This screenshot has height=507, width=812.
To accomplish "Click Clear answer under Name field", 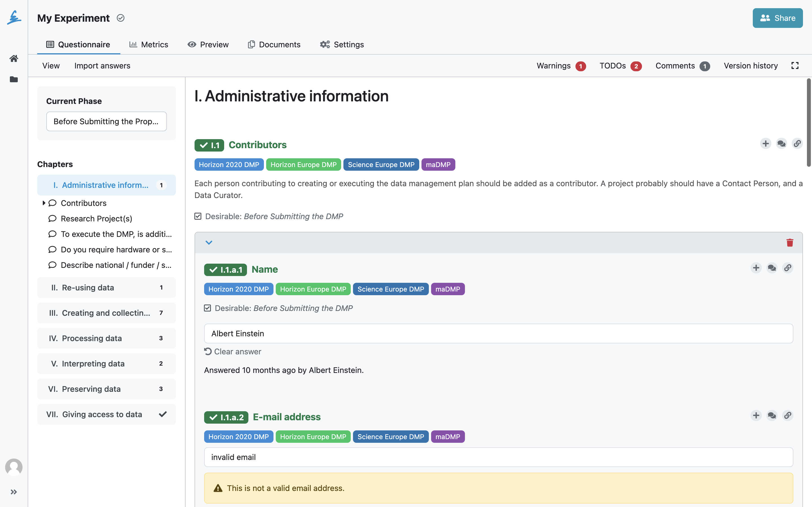I will pyautogui.click(x=233, y=352).
